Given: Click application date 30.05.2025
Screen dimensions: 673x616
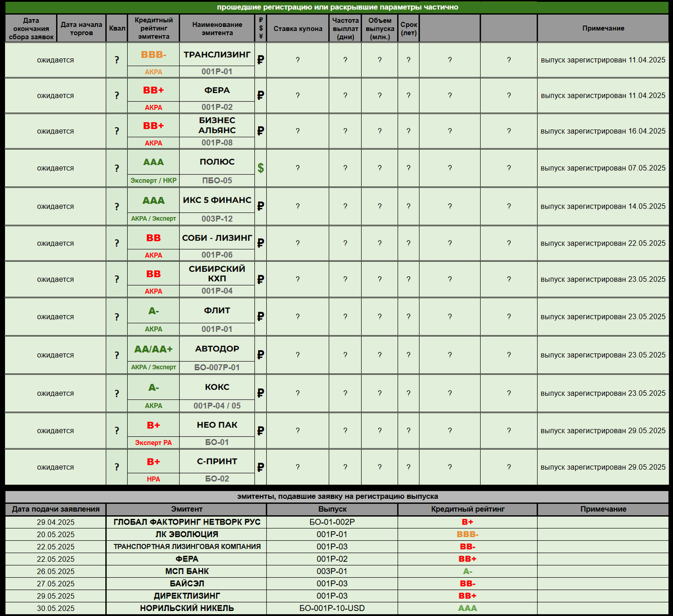Looking at the screenshot, I should coord(56,608).
